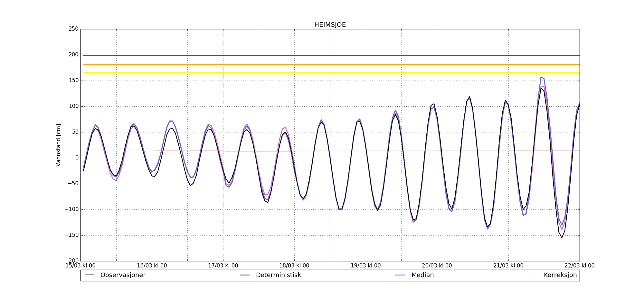Screen dimensions: 644x290
Task: Click the Deterministisk legend label
Action: pyautogui.click(x=278, y=275)
